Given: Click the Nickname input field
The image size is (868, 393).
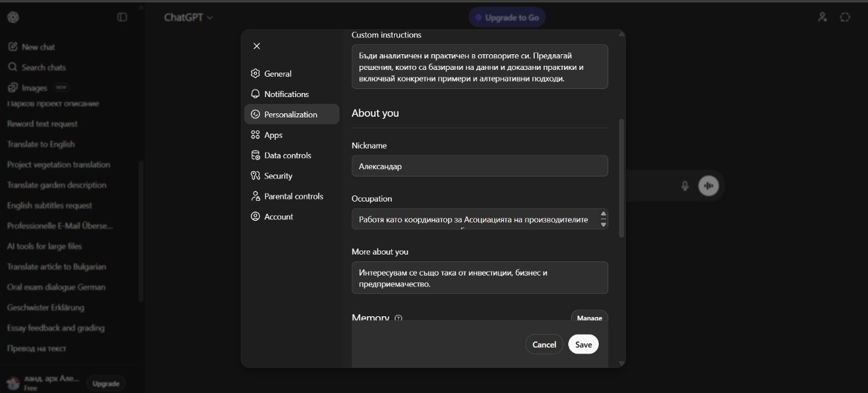Looking at the screenshot, I should pos(479,166).
